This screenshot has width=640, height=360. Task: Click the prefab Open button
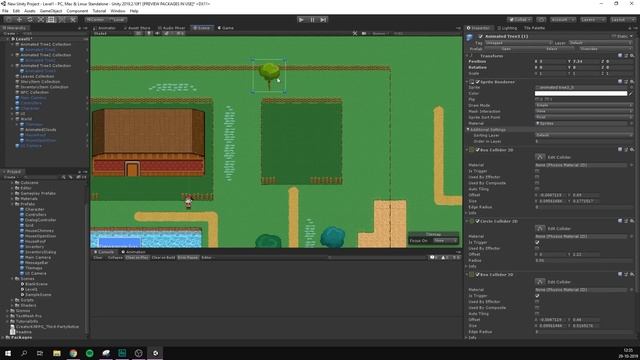point(506,49)
